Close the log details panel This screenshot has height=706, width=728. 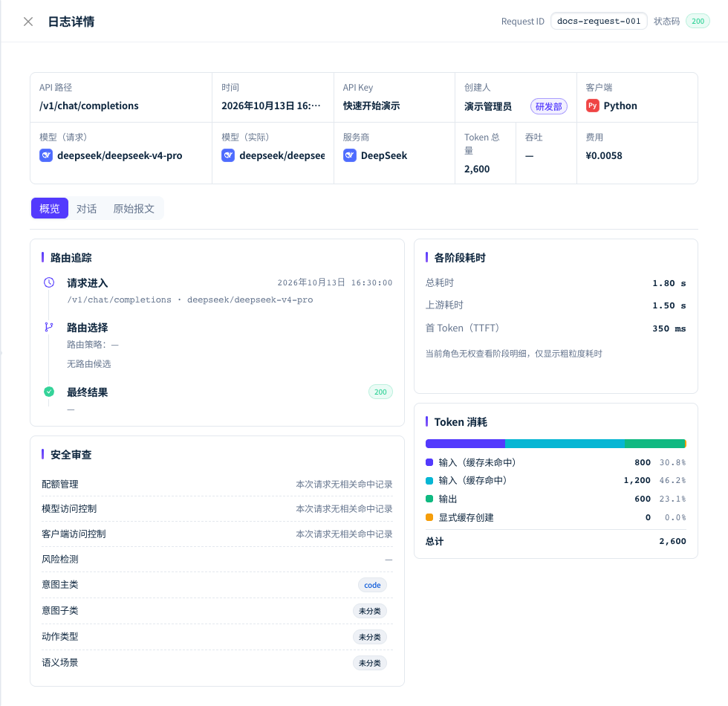click(28, 22)
